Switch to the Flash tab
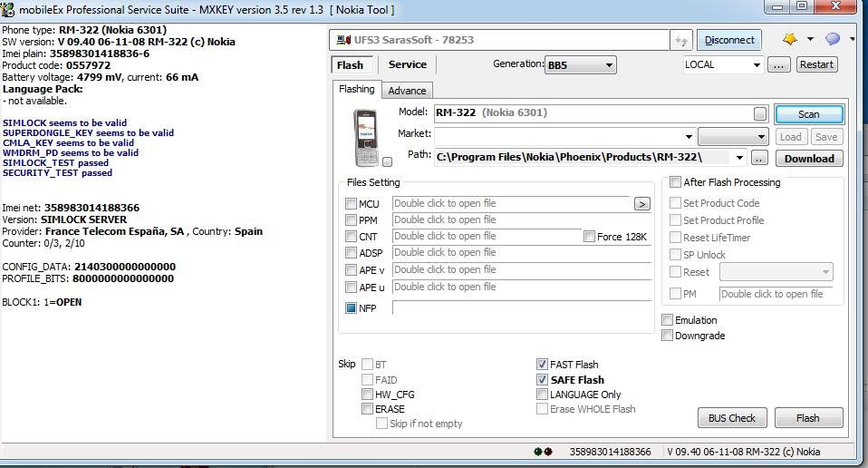Image resolution: width=868 pixels, height=468 pixels. pyautogui.click(x=350, y=65)
